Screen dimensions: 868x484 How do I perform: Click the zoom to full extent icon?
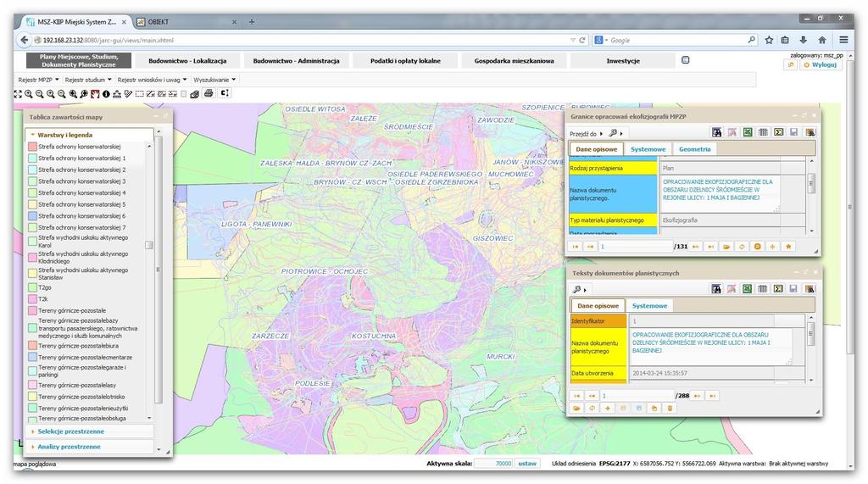click(x=19, y=93)
